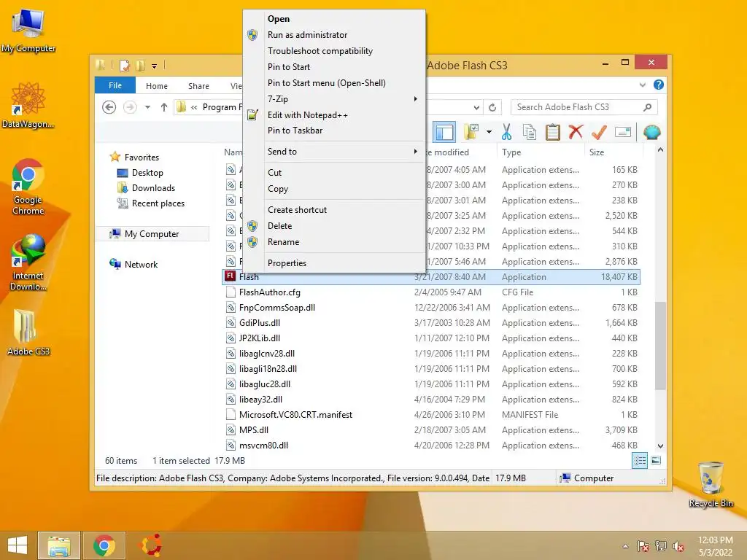Screen dimensions: 747x560
Task: Open the folder options dropdown arrow
Action: (489, 132)
